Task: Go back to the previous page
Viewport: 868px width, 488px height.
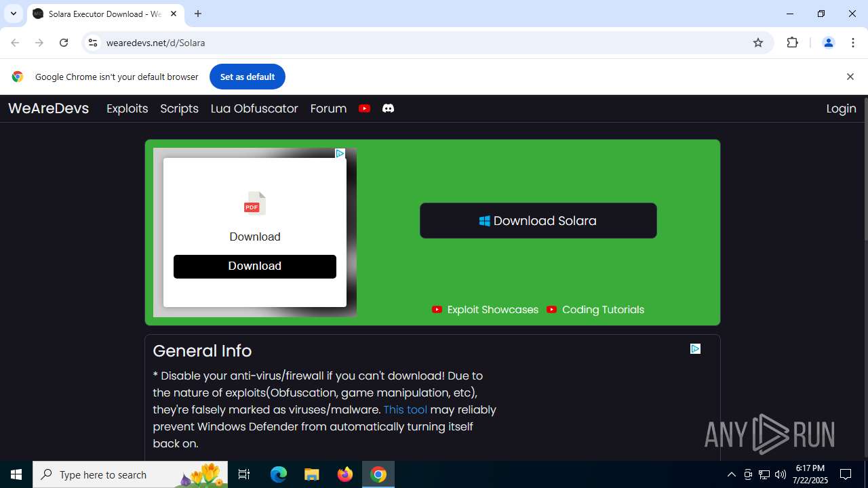Action: coord(15,43)
